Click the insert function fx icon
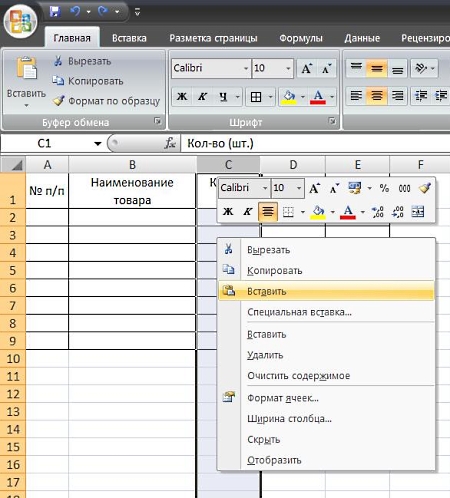450x498 pixels. coord(170,144)
